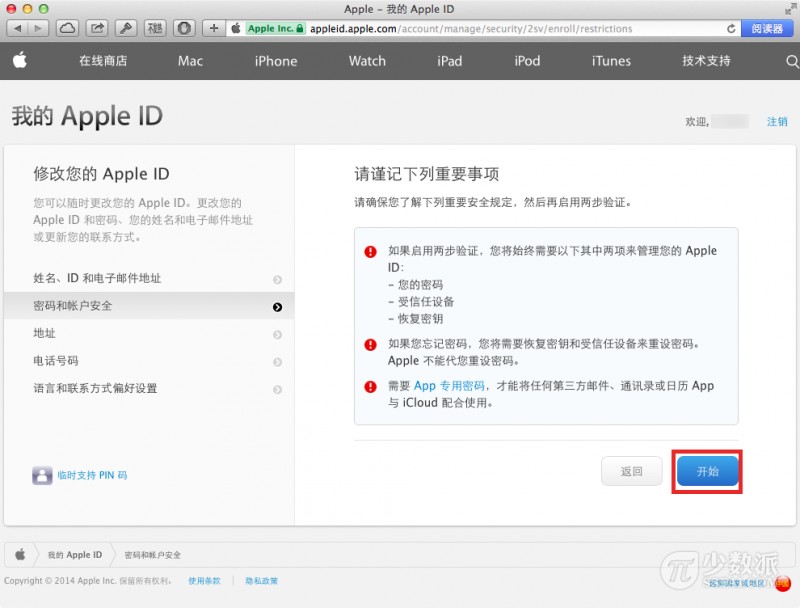Image resolution: width=800 pixels, height=608 pixels.
Task: Open iPhone navigation tab
Action: coord(276,61)
